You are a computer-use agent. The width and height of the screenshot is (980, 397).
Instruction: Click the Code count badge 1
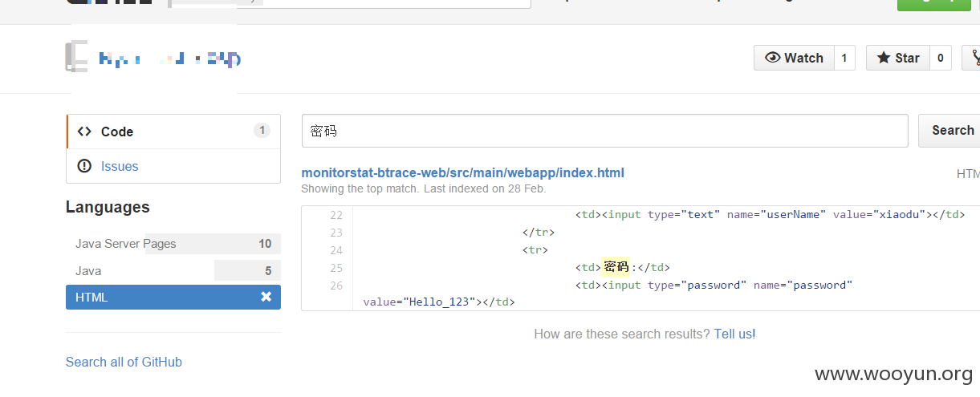pos(262,131)
